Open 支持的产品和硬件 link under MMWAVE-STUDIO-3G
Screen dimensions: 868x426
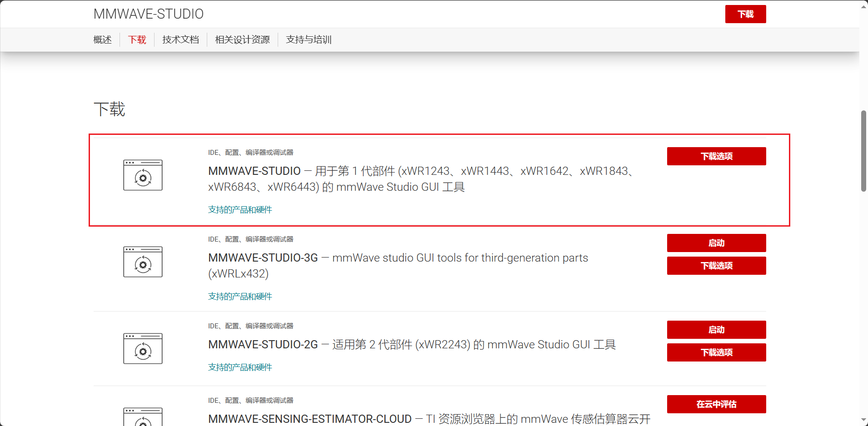click(240, 296)
